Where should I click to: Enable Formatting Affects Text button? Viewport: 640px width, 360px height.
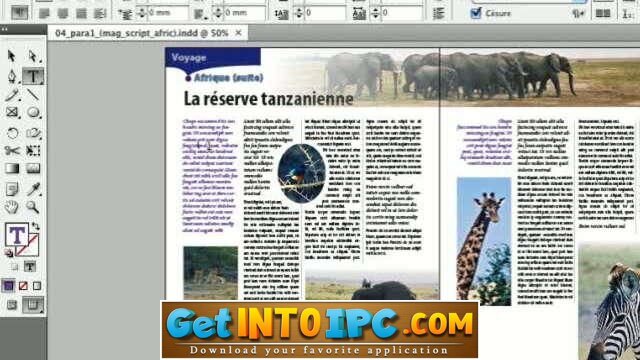click(30, 267)
